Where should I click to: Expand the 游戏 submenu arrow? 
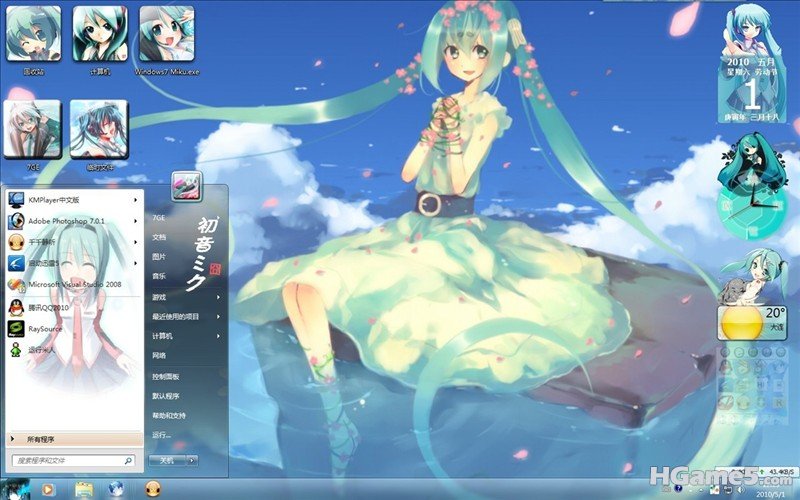coord(218,297)
